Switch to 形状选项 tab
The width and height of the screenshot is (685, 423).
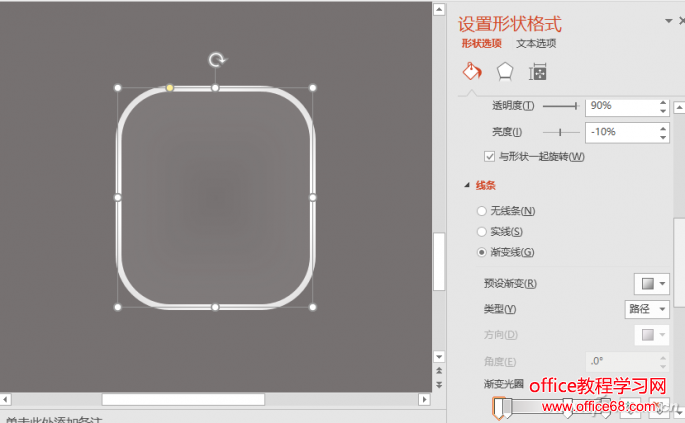[481, 43]
